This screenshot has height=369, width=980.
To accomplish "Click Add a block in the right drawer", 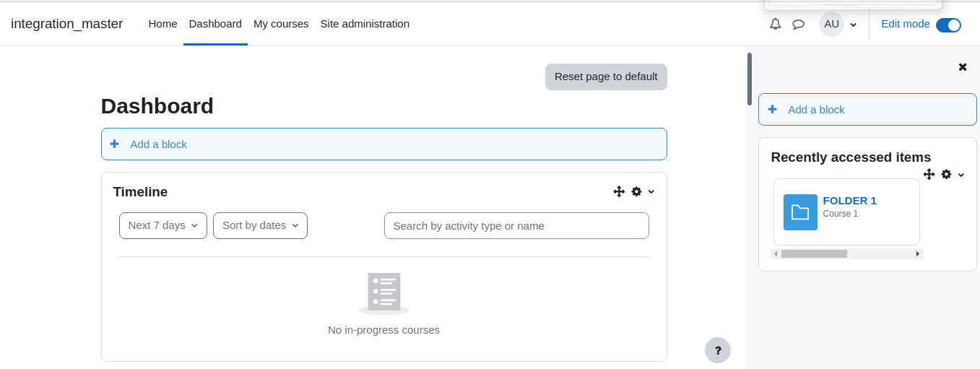I will (x=867, y=110).
